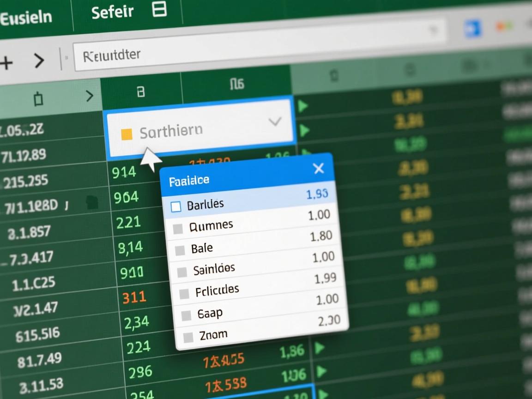The width and height of the screenshot is (532, 399).
Task: Expand the chevron left of column B
Action: (x=90, y=96)
